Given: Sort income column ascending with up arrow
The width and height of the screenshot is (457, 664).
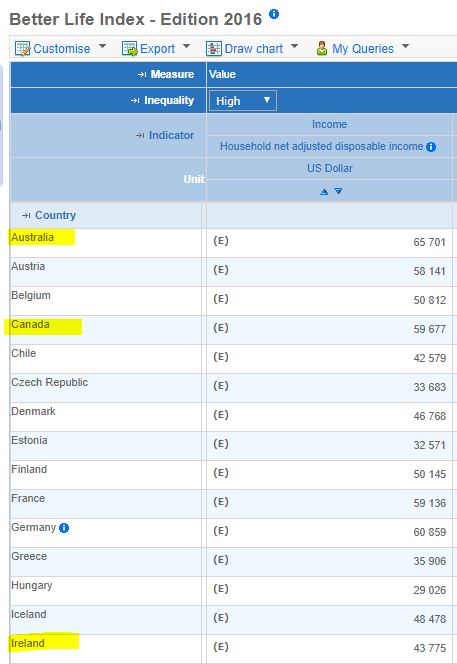Looking at the screenshot, I should click(x=324, y=192).
